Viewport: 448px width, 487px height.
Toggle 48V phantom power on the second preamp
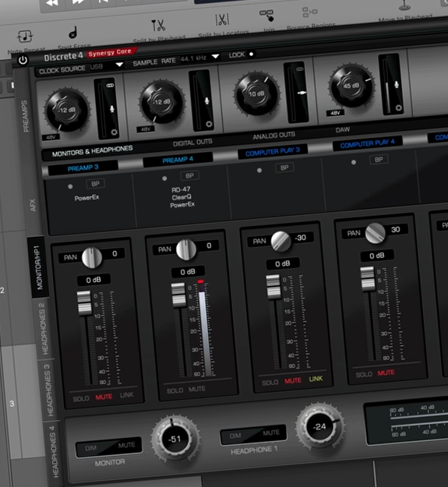pyautogui.click(x=145, y=129)
